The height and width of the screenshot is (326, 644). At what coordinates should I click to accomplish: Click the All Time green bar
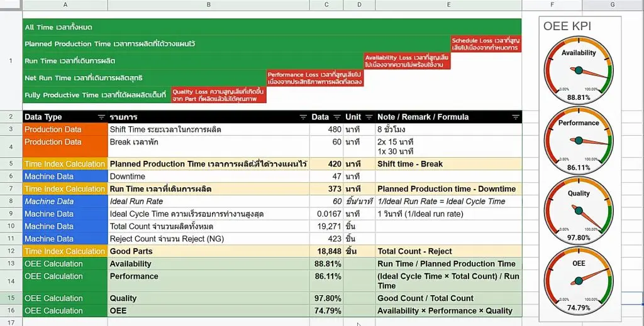[x=272, y=27]
